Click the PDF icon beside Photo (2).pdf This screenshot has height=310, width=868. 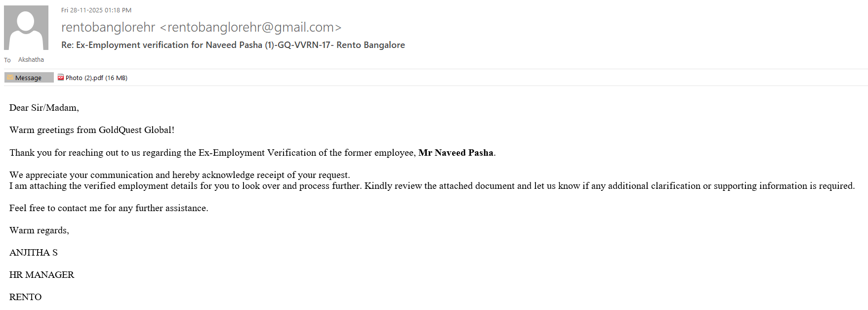coord(61,78)
